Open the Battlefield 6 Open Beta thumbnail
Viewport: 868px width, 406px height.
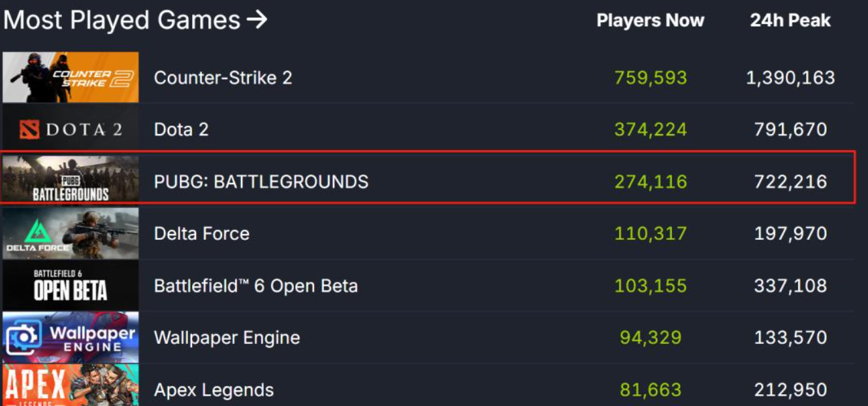(x=71, y=286)
